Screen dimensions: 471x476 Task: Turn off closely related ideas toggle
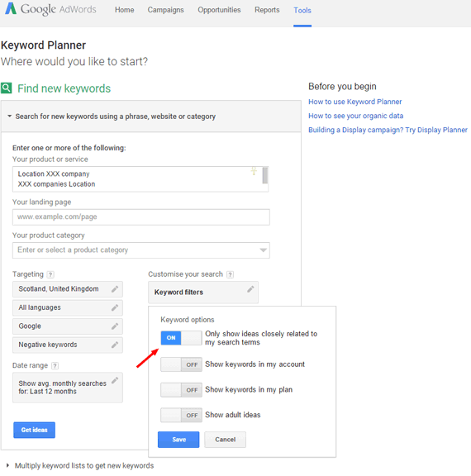point(181,338)
